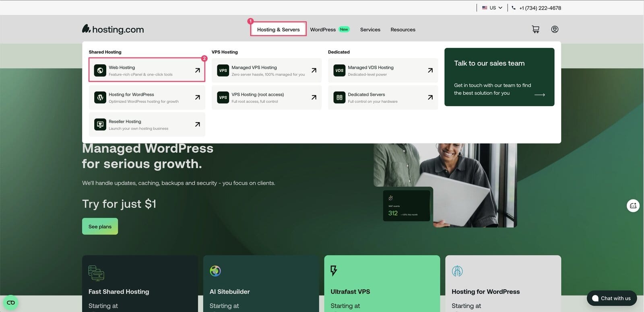Click the hosting.com logo
Viewport: 644px width, 312px height.
click(x=113, y=29)
